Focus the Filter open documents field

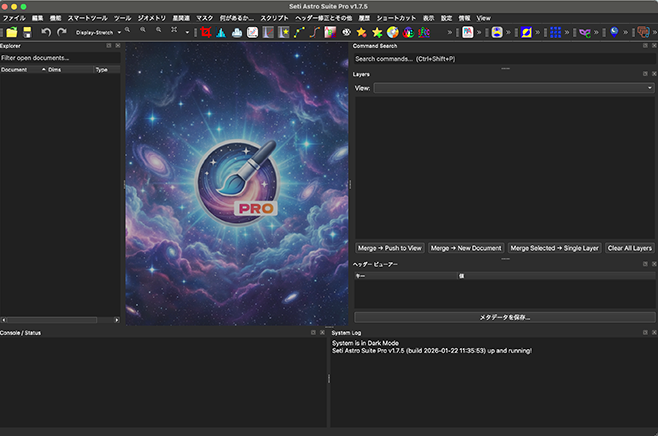pos(59,58)
